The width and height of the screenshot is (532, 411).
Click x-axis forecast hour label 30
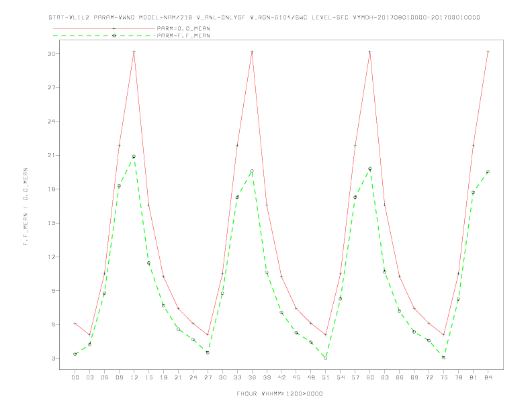point(222,377)
